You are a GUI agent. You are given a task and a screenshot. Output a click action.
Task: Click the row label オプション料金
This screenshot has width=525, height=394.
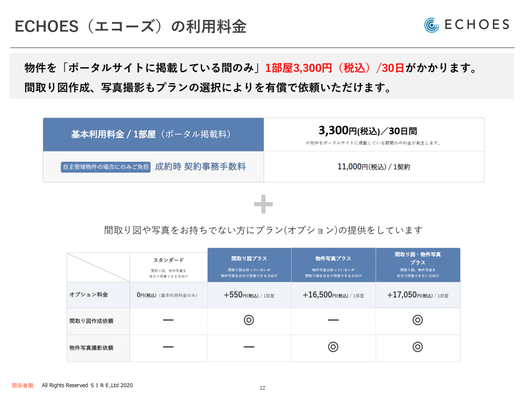[x=89, y=295]
